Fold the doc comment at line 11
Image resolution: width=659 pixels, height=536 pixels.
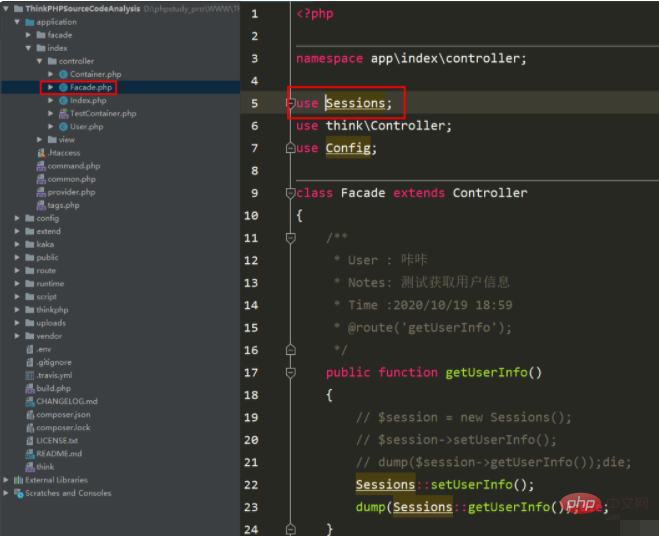290,238
